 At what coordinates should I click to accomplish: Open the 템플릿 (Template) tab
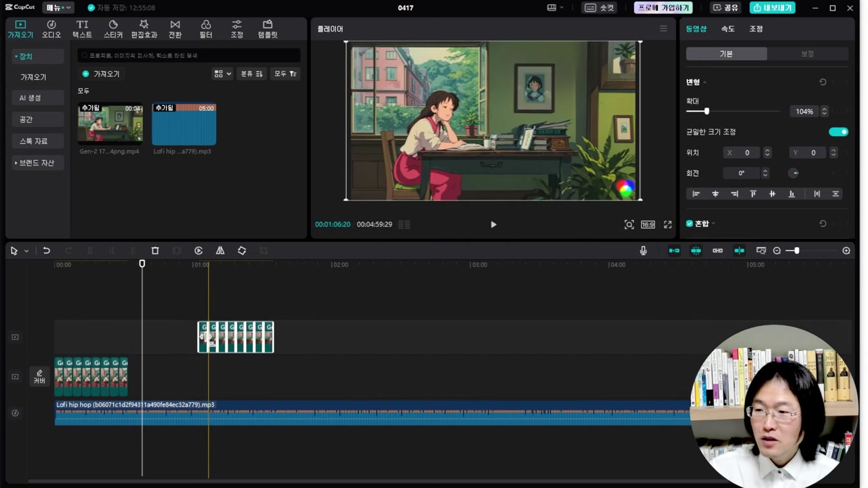[x=267, y=29]
